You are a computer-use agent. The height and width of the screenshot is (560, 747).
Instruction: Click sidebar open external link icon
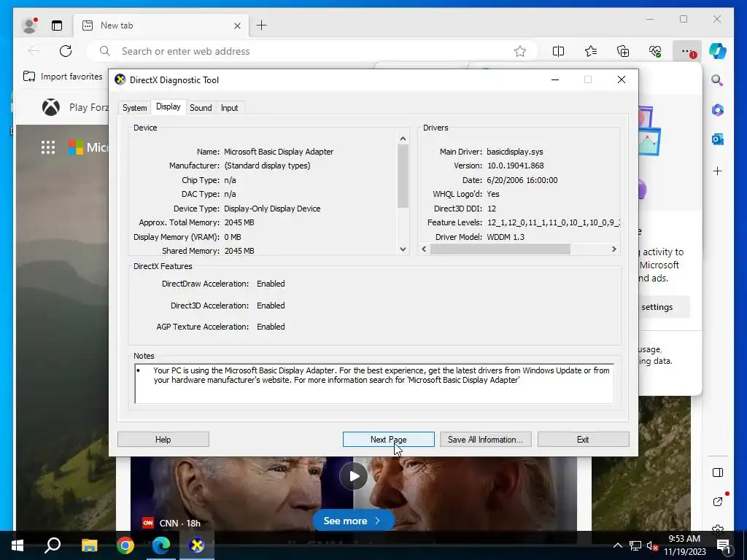[x=718, y=502]
